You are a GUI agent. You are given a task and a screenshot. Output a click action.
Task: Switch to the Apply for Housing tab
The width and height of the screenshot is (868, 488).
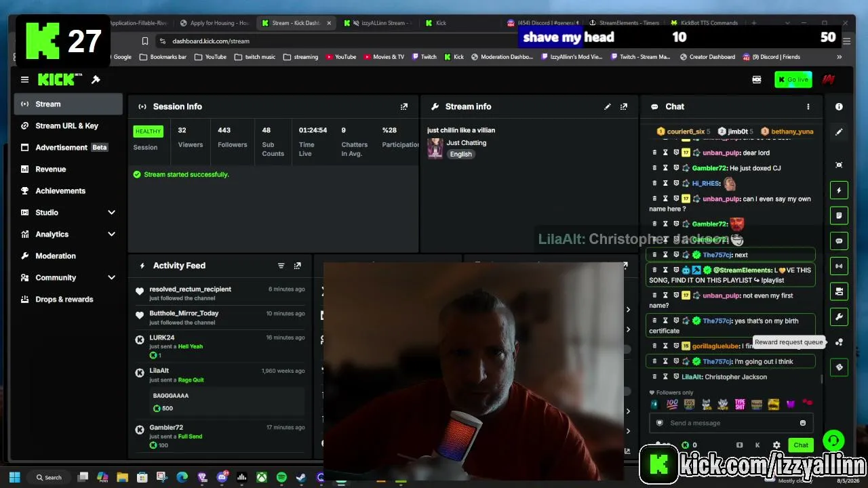pyautogui.click(x=216, y=23)
